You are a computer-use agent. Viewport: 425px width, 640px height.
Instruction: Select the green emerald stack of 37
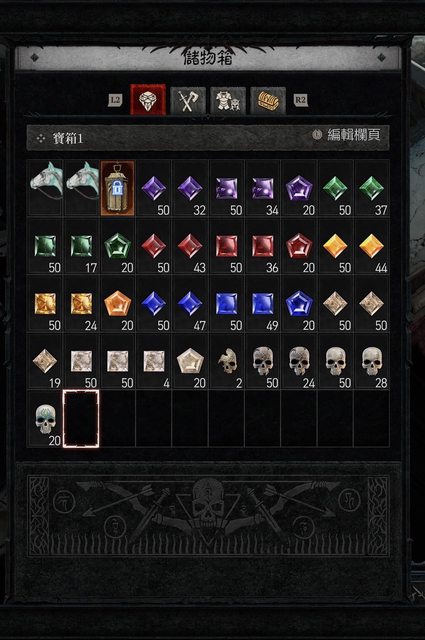(372, 188)
